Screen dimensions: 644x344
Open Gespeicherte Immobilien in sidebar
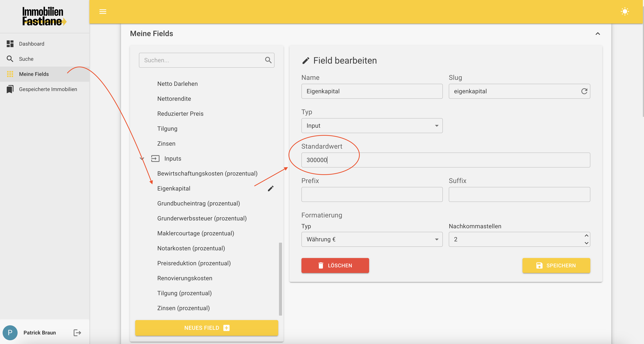tap(48, 89)
